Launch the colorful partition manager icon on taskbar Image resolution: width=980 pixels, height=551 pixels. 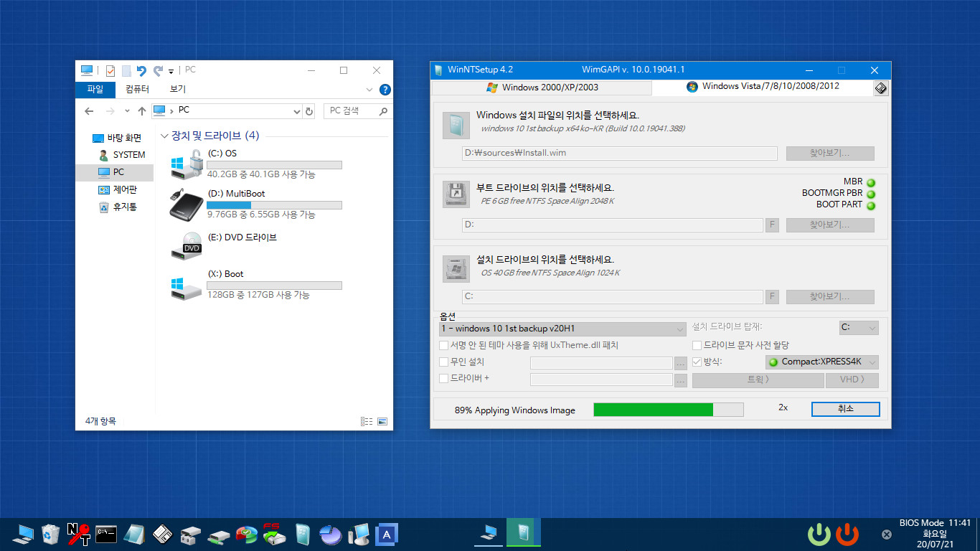tap(246, 534)
